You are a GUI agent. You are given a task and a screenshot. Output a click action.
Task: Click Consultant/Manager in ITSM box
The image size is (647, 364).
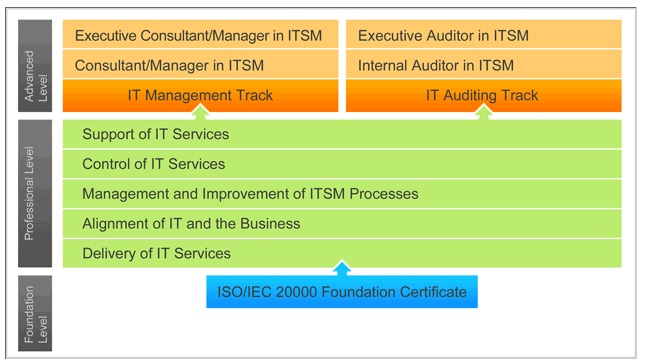click(201, 64)
